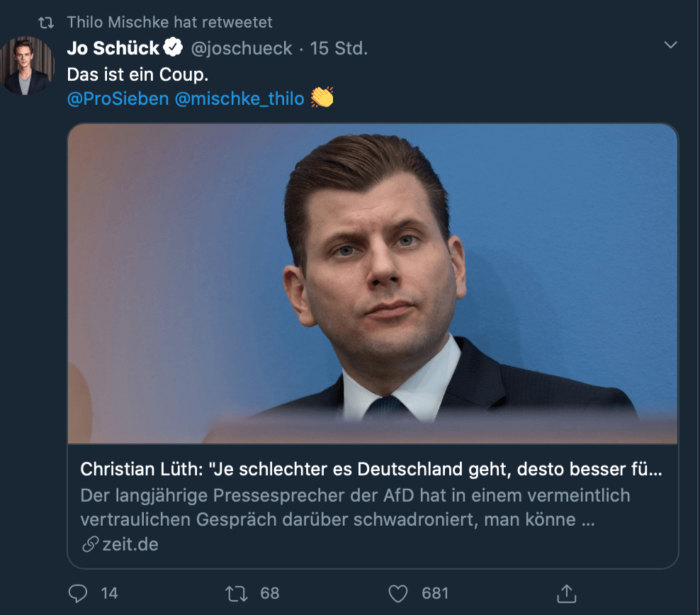Open the Jo Schück display name
The image size is (700, 615).
[113, 48]
